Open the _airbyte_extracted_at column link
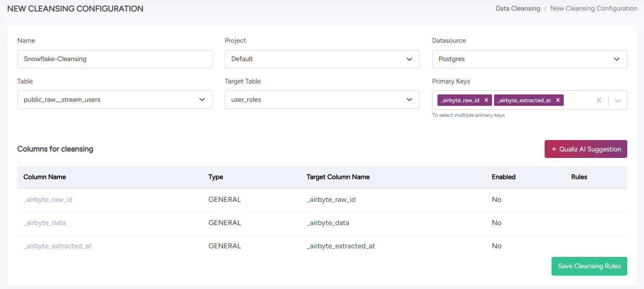The image size is (644, 289). point(58,246)
